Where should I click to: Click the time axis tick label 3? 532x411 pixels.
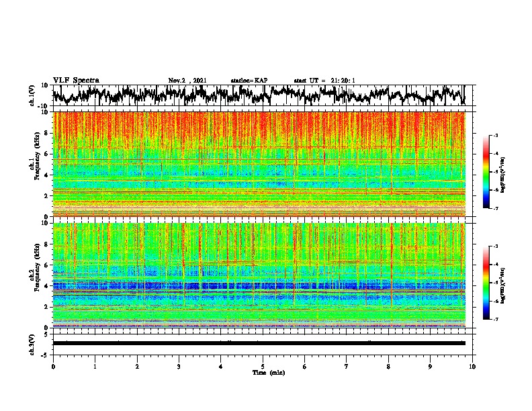(x=179, y=367)
